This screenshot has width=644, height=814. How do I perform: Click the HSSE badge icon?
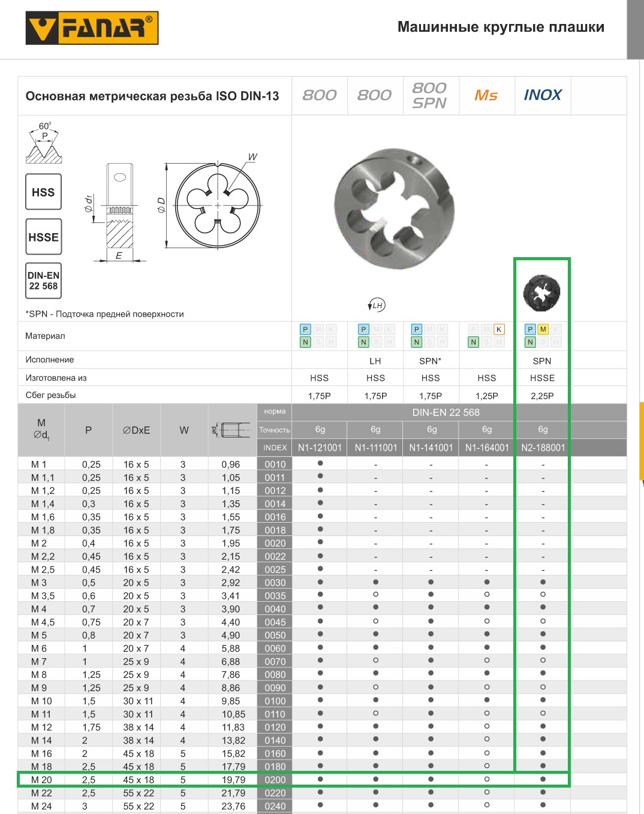43,237
